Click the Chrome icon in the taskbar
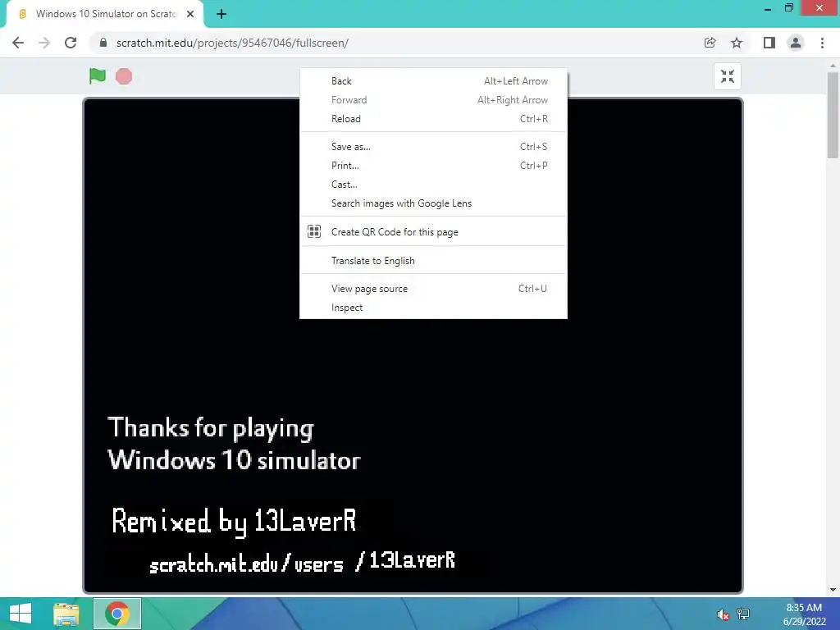 [117, 614]
